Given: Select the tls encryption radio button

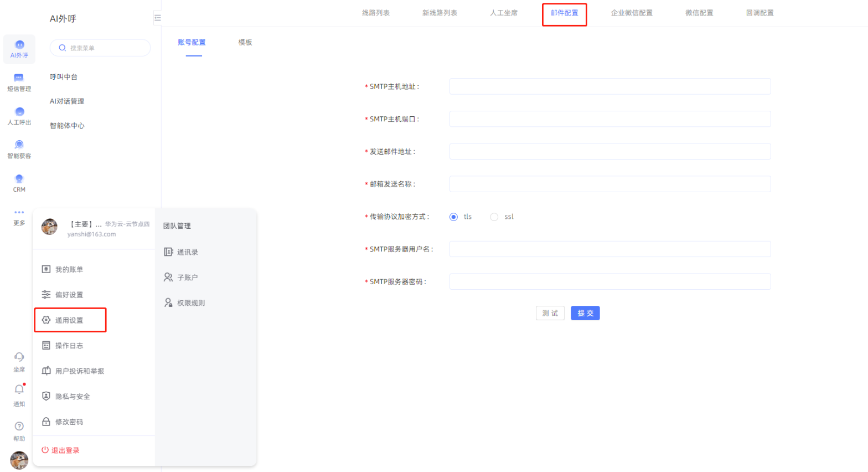Looking at the screenshot, I should point(453,217).
